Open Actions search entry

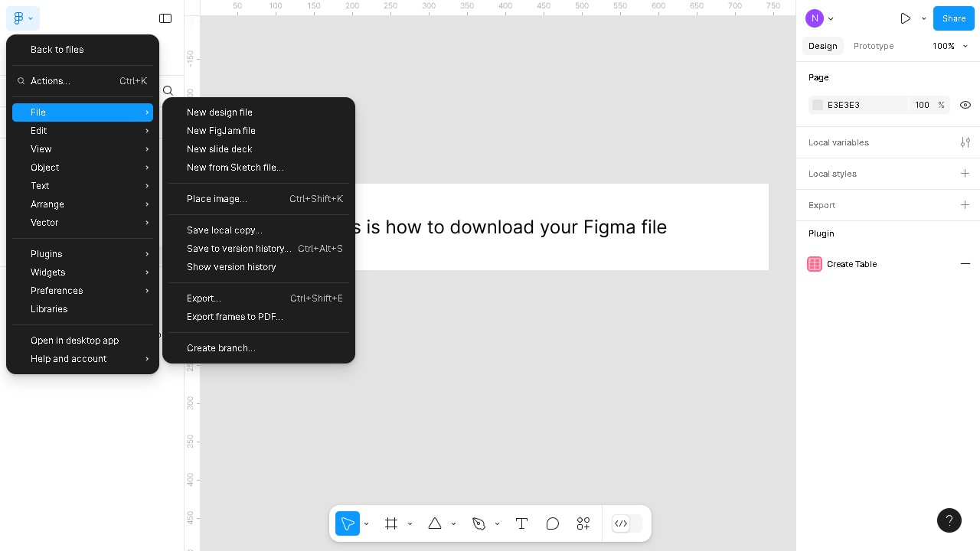pos(83,81)
